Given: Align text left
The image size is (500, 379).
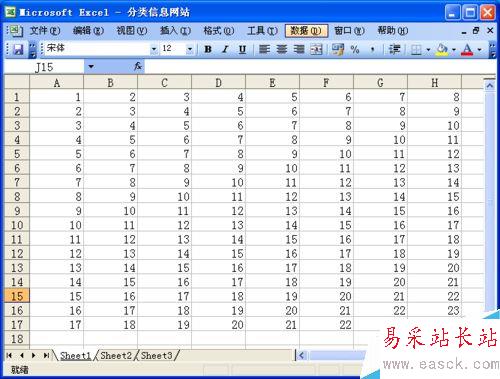Looking at the screenshot, I should pyautogui.click(x=264, y=49).
